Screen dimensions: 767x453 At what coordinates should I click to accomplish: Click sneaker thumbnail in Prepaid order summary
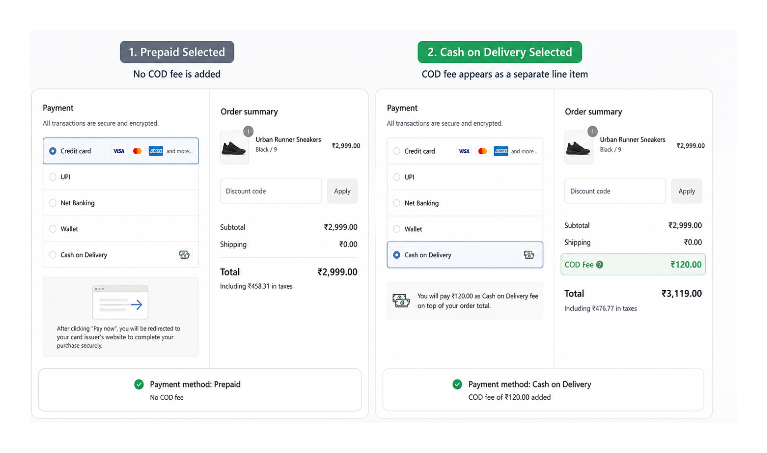point(234,147)
